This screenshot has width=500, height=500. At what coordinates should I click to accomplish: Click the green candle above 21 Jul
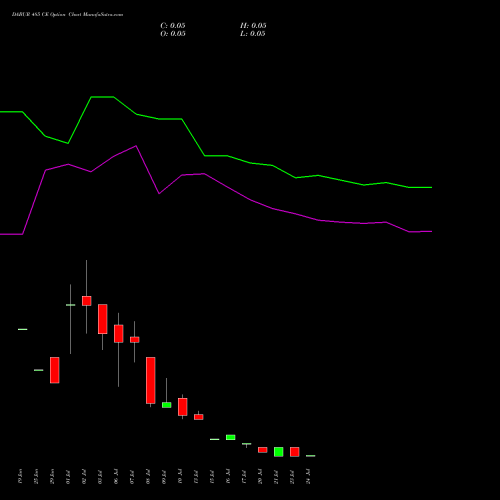pos(279,452)
